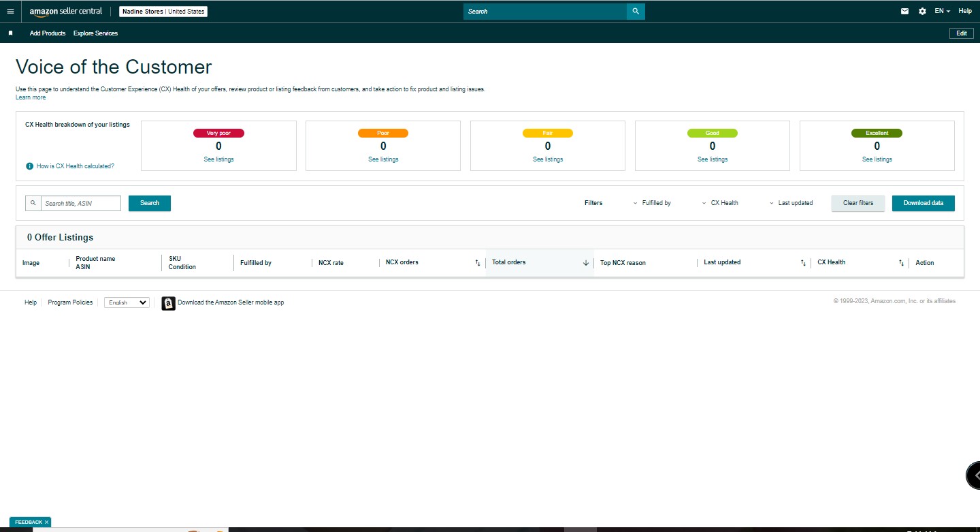
Task: See listings under Fair
Action: (548, 159)
